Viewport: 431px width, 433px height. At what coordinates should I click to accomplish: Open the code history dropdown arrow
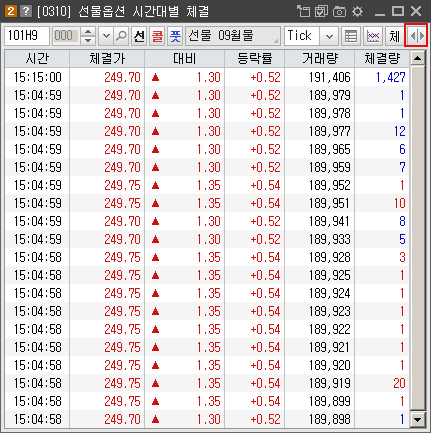click(106, 36)
